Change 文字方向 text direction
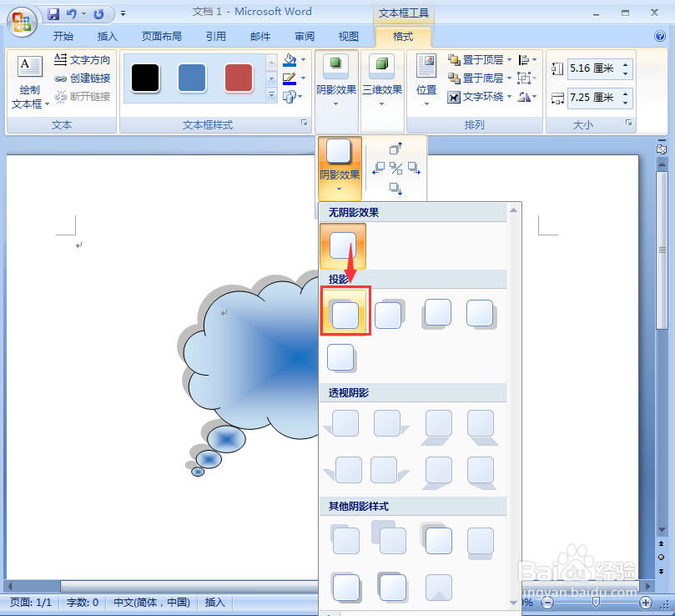Screen dimensions: 675x616 pyautogui.click(x=83, y=60)
